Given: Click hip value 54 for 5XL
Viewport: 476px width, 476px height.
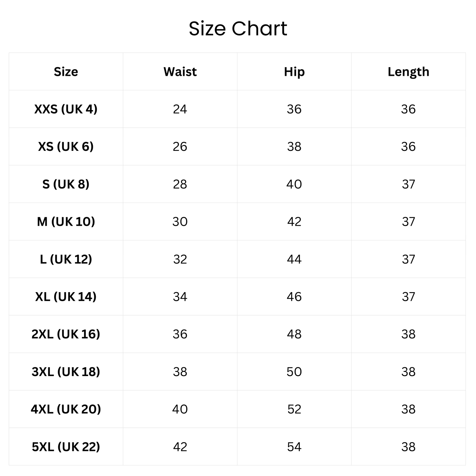Looking at the screenshot, I should (x=294, y=447).
